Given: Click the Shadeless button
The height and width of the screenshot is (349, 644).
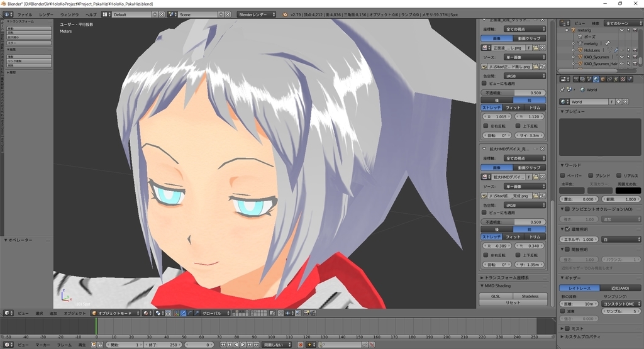Looking at the screenshot, I should pyautogui.click(x=530, y=296).
